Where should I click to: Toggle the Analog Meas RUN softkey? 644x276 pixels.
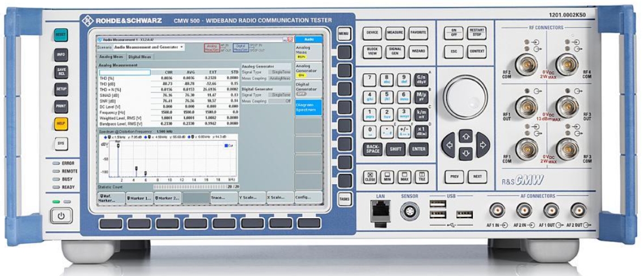[308, 53]
